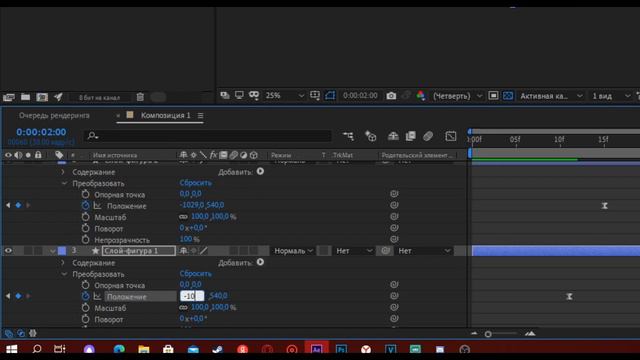The image size is (640, 360).
Task: Toggle keyframe diamond for upper layer Положение
Action: coord(18,205)
